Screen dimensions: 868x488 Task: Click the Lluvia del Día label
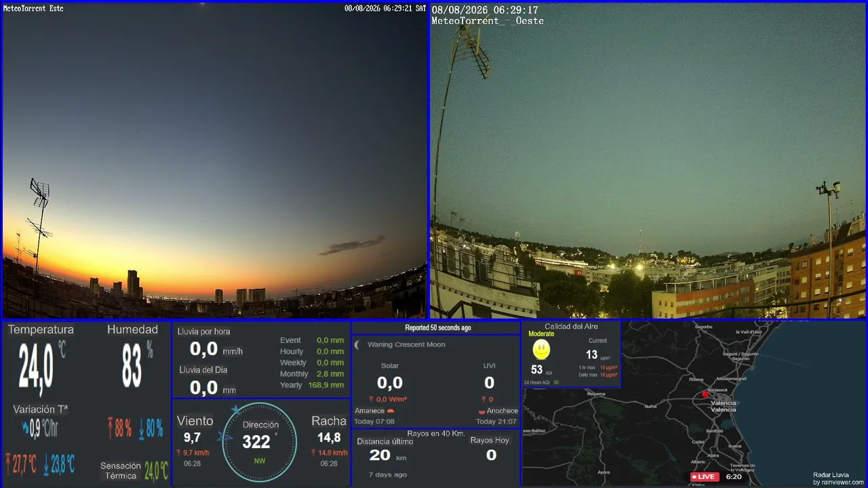pos(203,370)
